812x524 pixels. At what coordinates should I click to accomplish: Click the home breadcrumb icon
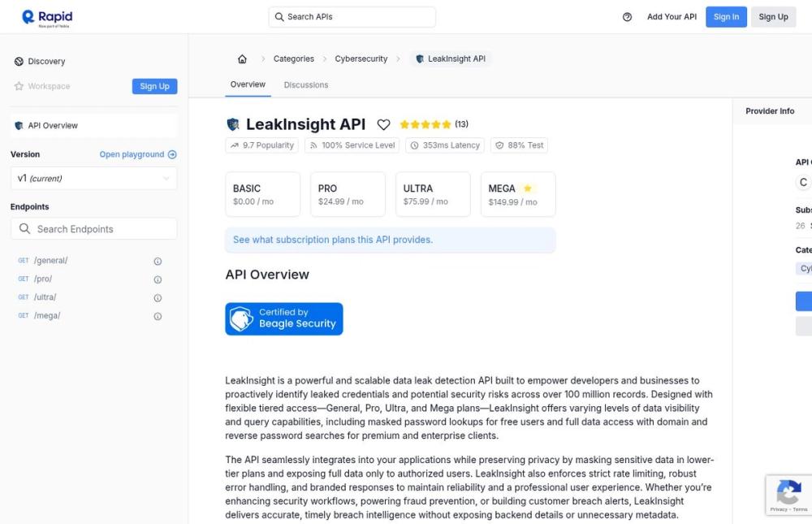tap(242, 59)
